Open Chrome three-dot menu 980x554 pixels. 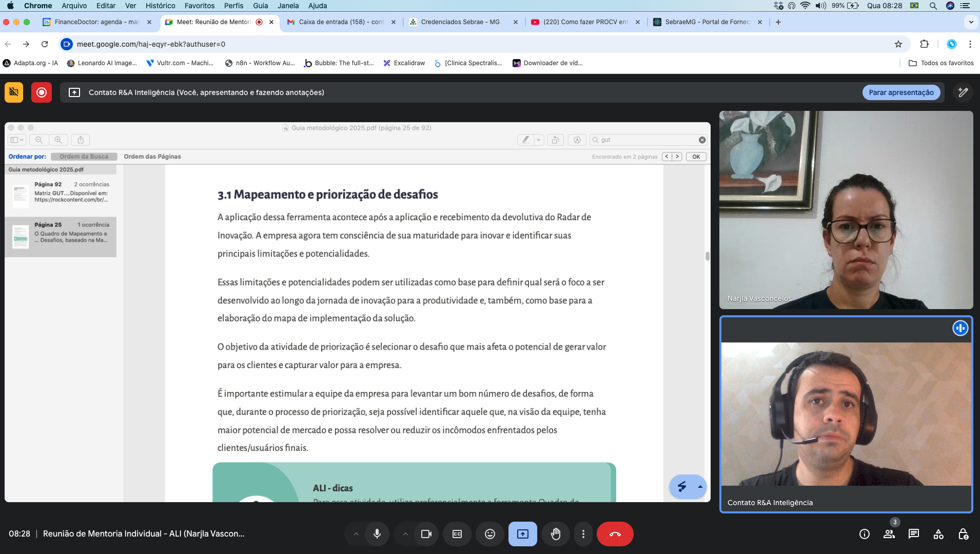coord(970,44)
